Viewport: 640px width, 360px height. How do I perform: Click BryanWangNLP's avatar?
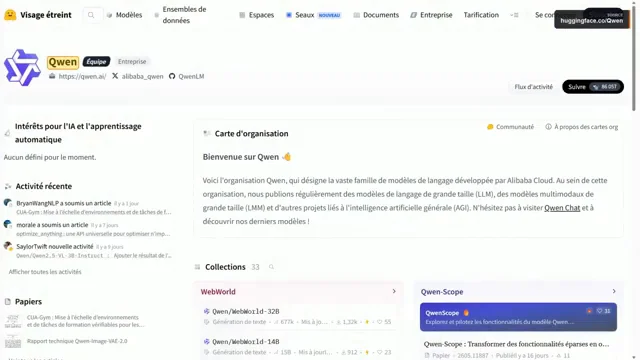8,203
